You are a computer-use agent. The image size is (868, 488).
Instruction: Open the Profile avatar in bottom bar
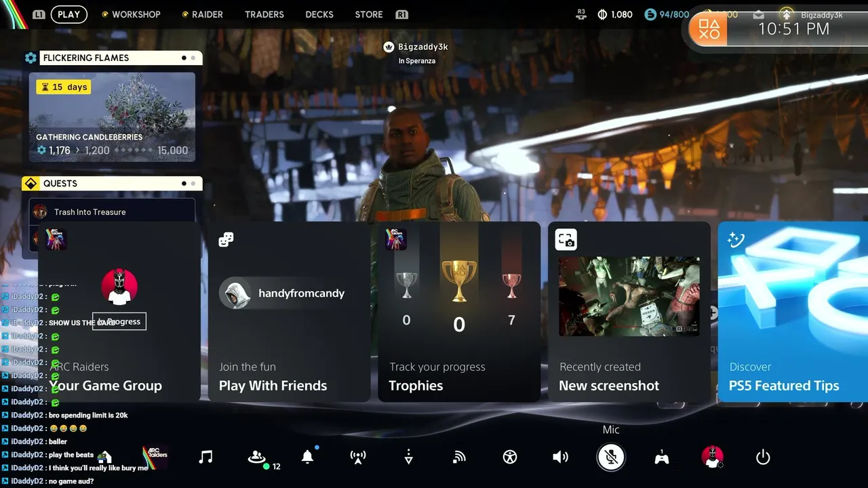pos(712,457)
